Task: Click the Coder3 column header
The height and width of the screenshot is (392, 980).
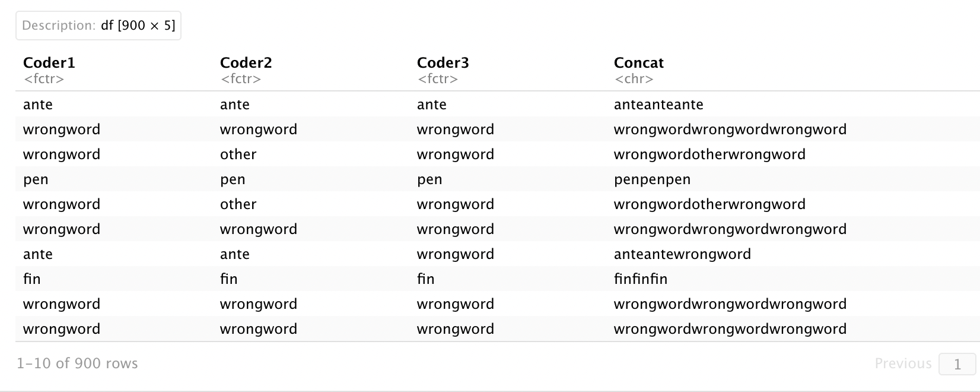Action: pyautogui.click(x=443, y=63)
